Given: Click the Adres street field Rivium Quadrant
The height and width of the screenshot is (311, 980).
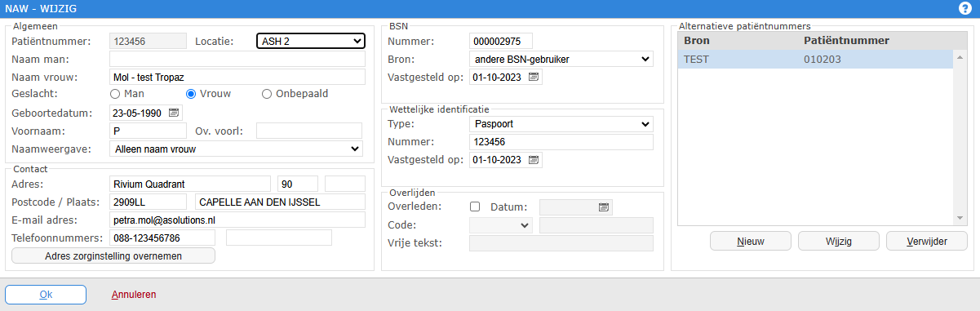Looking at the screenshot, I should [x=189, y=184].
